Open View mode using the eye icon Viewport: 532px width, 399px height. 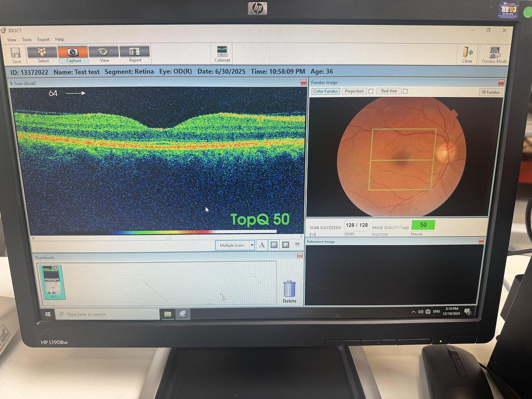[105, 52]
